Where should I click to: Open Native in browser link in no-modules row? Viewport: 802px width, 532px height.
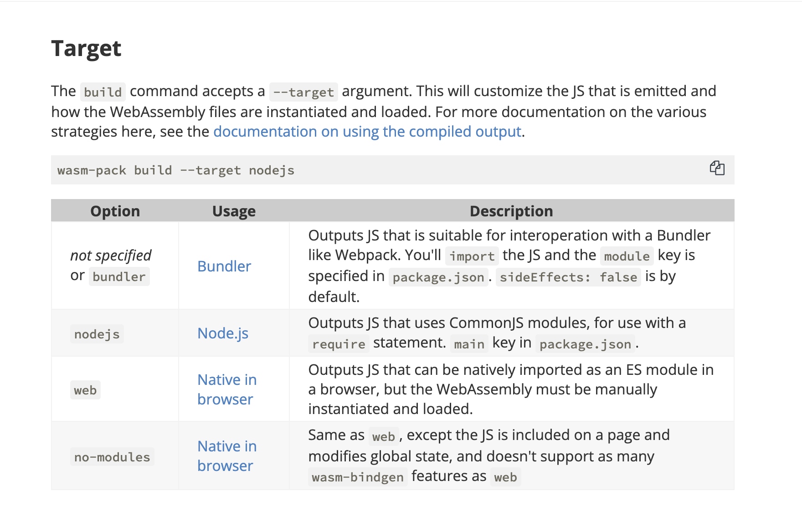click(x=226, y=456)
